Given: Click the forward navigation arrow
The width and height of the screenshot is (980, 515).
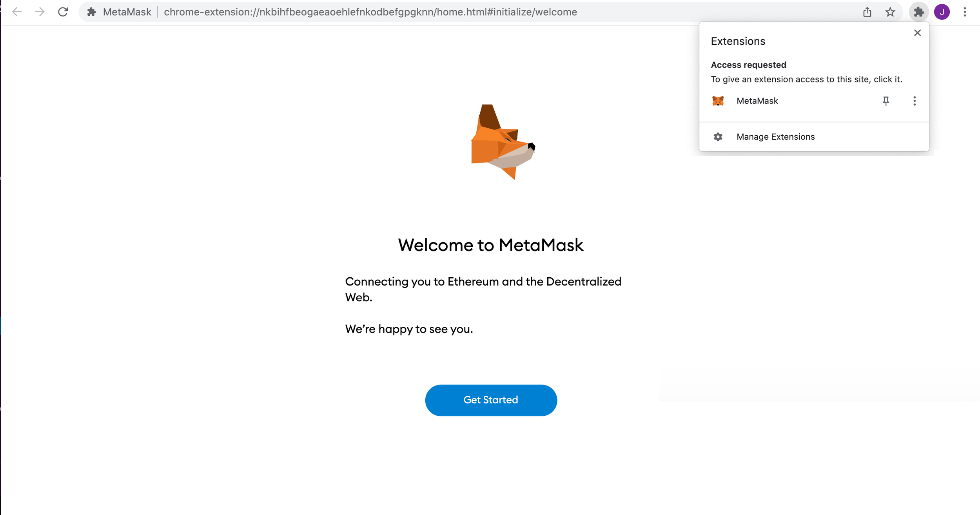Looking at the screenshot, I should [x=39, y=12].
